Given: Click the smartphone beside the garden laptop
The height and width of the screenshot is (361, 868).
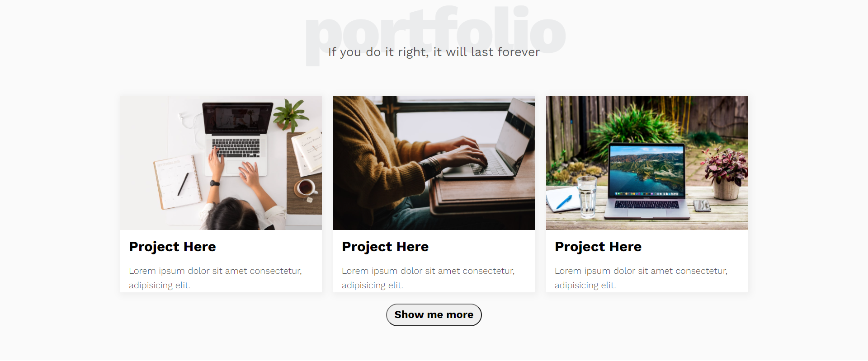Looking at the screenshot, I should point(701,206).
